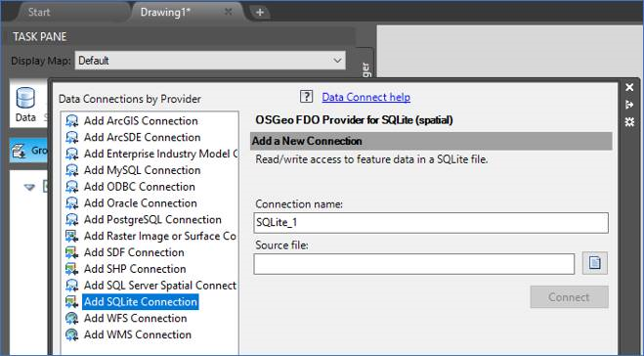Open the Data Connect help link
This screenshot has height=356, width=644.
click(x=365, y=97)
